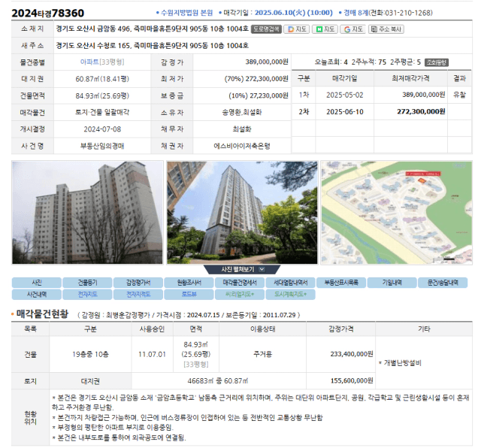Open the 전자지도 tab
The height and width of the screenshot is (448, 481).
(87, 294)
